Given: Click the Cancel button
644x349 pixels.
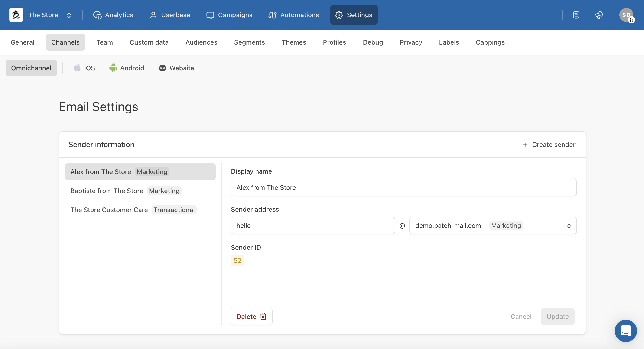Looking at the screenshot, I should [x=521, y=316].
